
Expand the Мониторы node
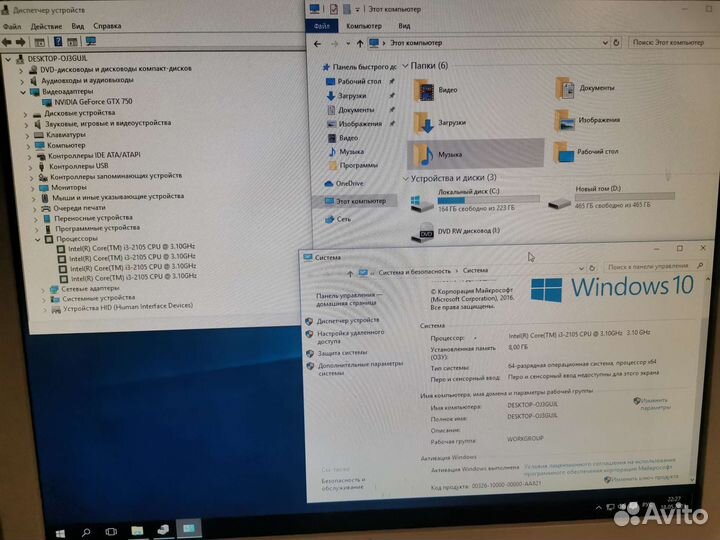point(33,188)
